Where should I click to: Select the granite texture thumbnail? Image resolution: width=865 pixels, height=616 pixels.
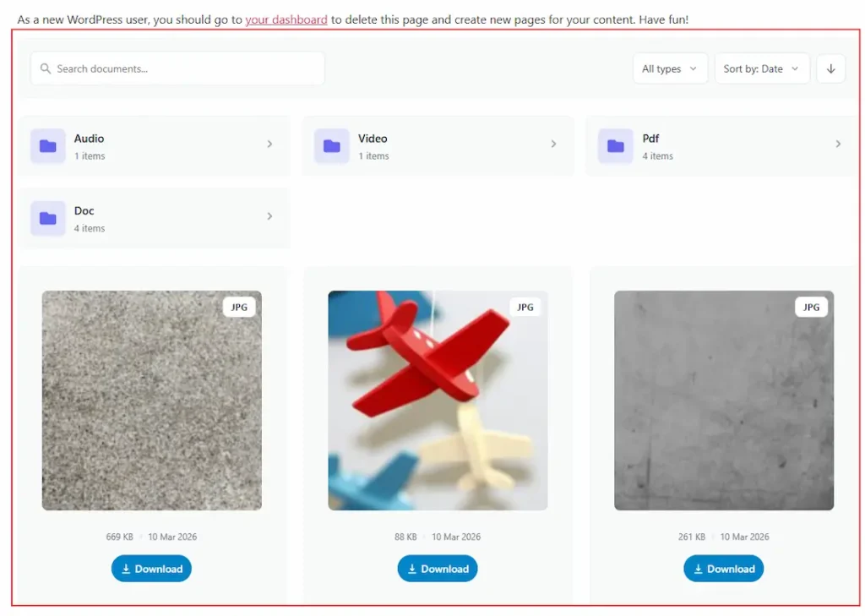coord(151,401)
